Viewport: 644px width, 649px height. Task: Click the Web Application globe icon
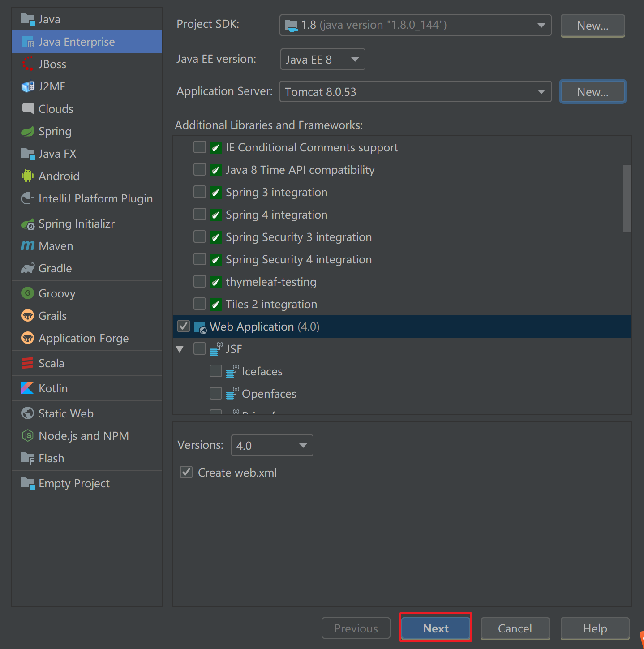(200, 327)
